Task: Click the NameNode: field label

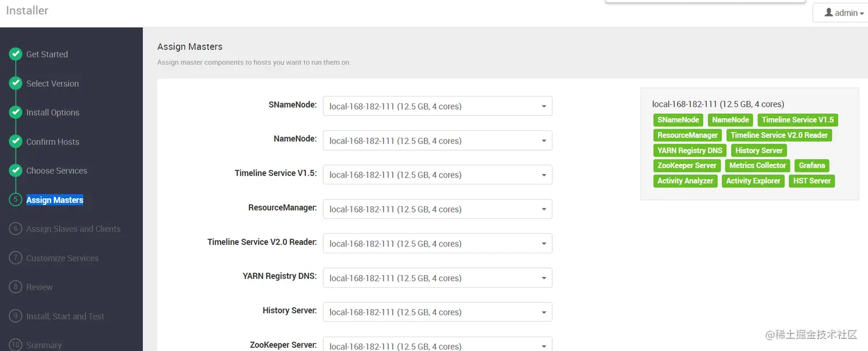Action: (x=295, y=139)
